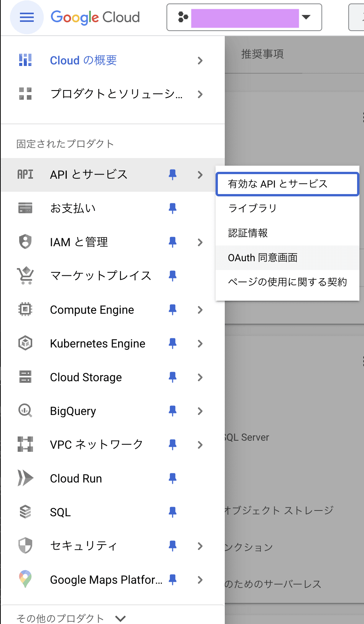This screenshot has width=364, height=624.
Task: Click the Cloud Run arrows icon
Action: point(25,478)
